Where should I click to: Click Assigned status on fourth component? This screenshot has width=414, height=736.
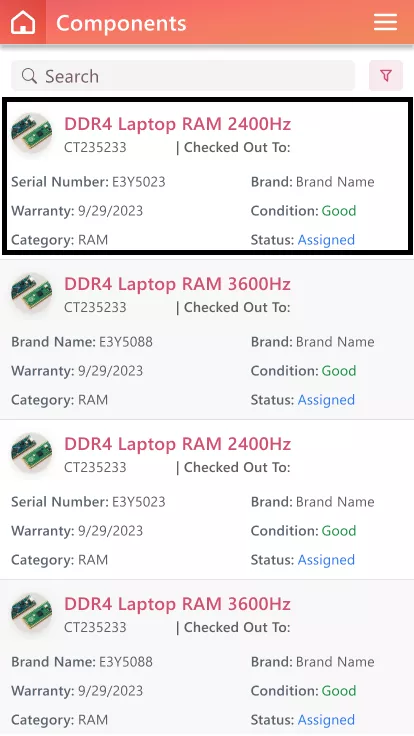pos(326,720)
